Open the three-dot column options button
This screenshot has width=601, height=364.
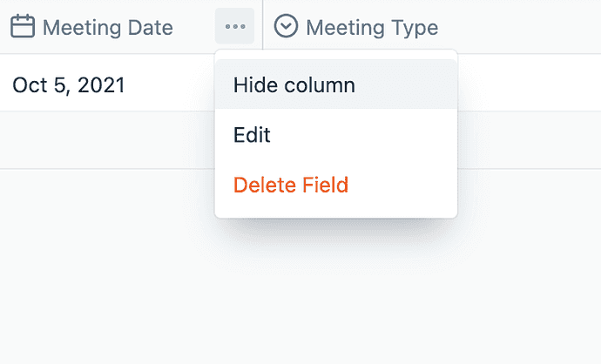pyautogui.click(x=234, y=27)
